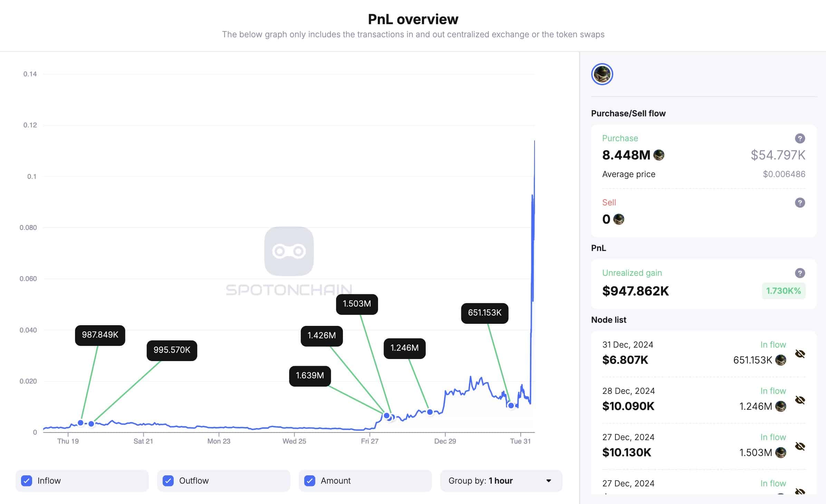Select the Purchase/Sell flow section header

coord(628,113)
